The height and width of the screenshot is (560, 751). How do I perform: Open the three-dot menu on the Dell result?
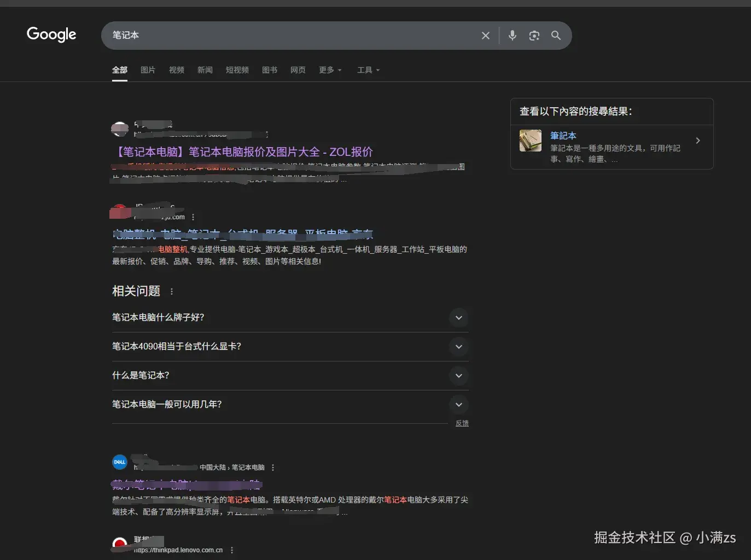tap(272, 467)
